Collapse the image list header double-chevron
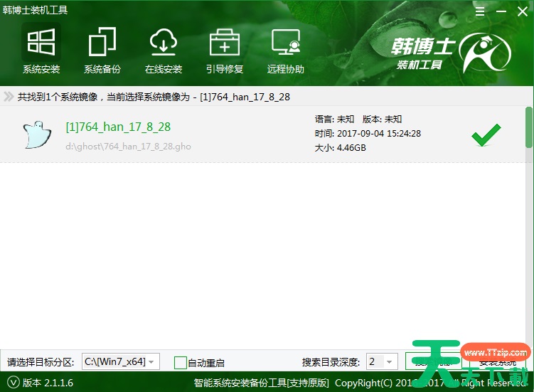 pyautogui.click(x=9, y=97)
